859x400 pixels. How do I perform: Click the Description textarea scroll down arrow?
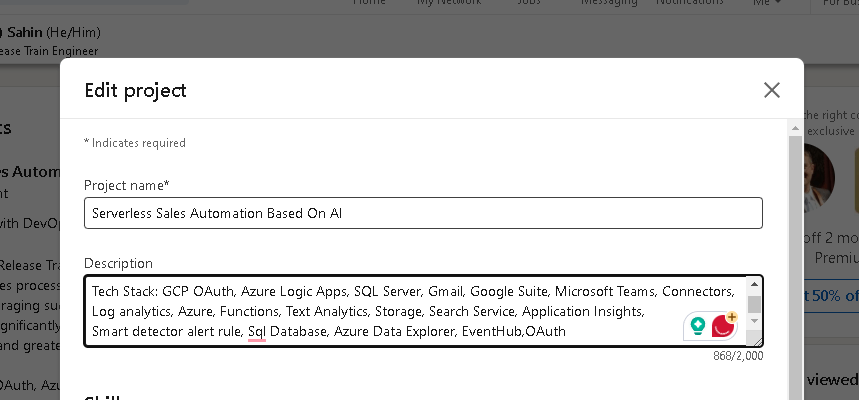754,321
